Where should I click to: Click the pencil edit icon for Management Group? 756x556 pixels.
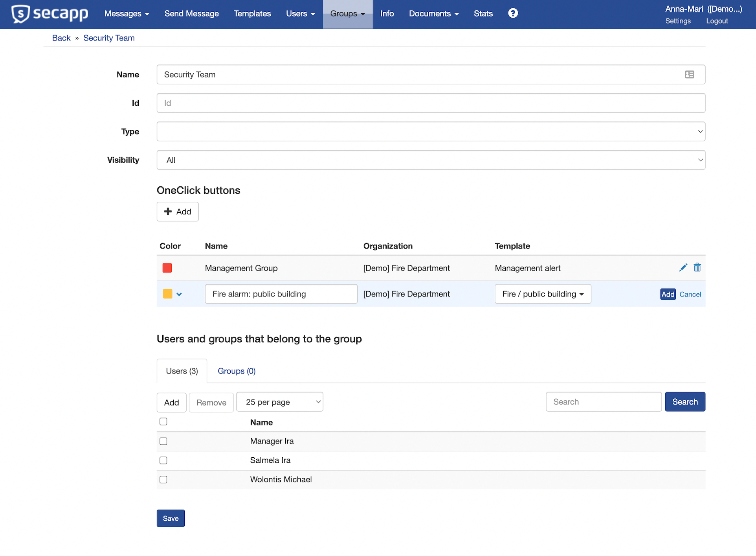coord(683,268)
